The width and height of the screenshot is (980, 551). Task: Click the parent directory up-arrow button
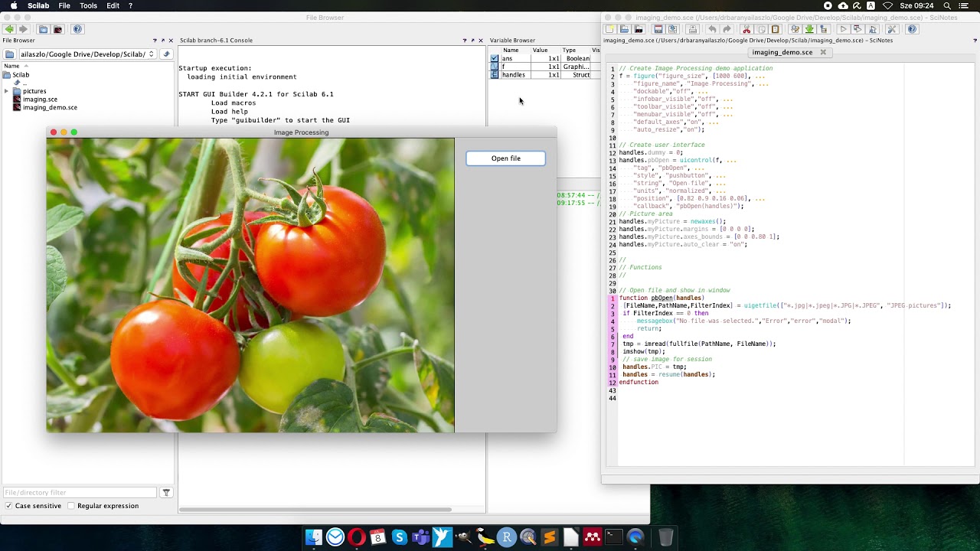pos(166,54)
